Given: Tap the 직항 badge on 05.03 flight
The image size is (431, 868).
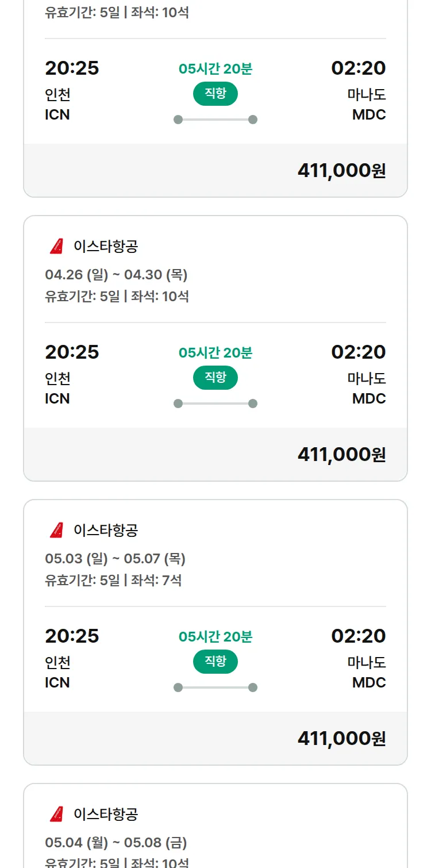Looking at the screenshot, I should coord(215,662).
